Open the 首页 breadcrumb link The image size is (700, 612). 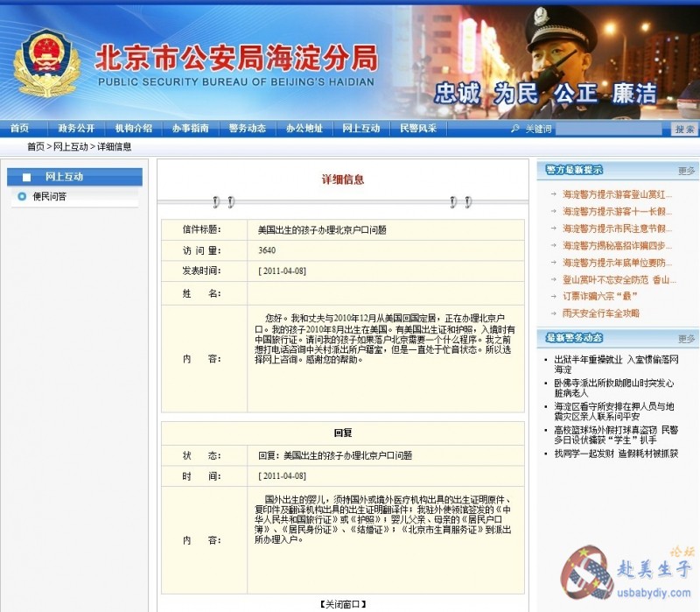point(35,147)
